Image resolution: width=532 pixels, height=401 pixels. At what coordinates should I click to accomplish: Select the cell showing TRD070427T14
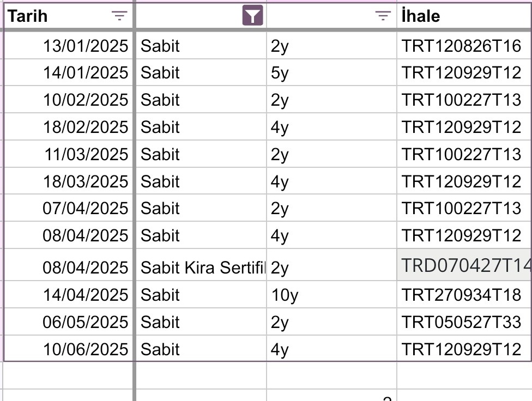point(464,265)
